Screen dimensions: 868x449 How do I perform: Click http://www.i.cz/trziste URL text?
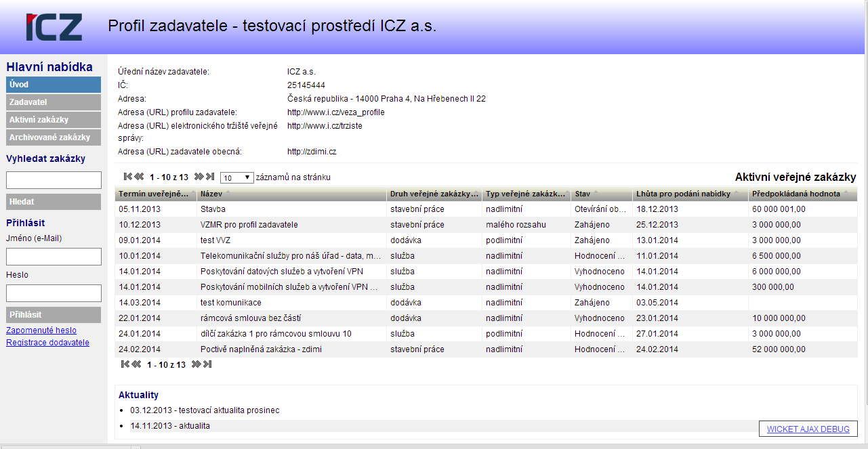(325, 126)
